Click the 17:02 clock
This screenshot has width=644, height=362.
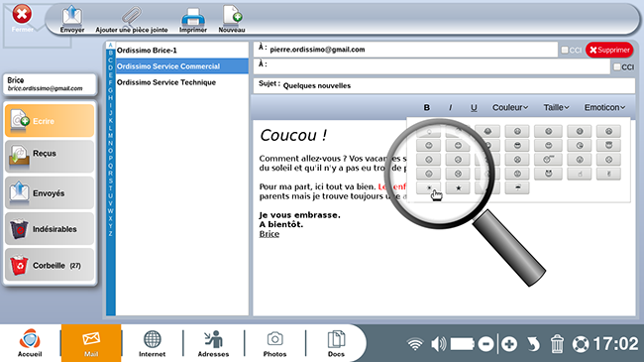pyautogui.click(x=615, y=344)
